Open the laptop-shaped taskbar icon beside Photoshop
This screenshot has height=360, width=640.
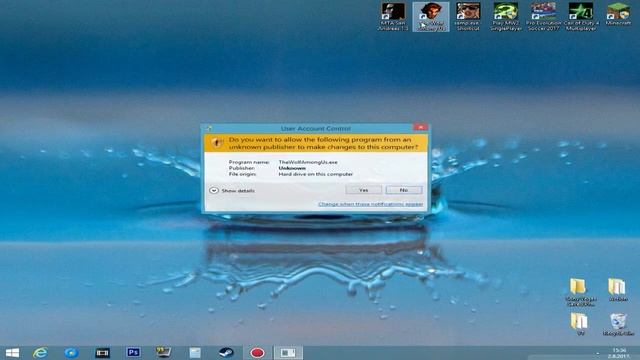pos(164,352)
